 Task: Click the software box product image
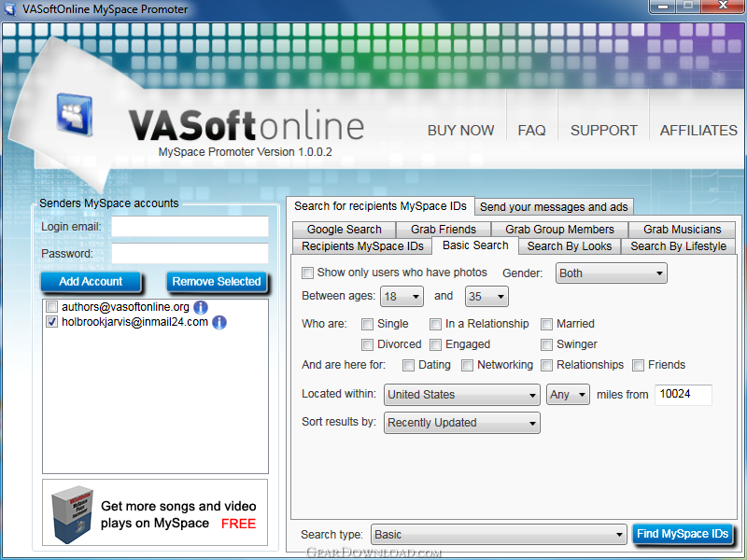point(72,514)
